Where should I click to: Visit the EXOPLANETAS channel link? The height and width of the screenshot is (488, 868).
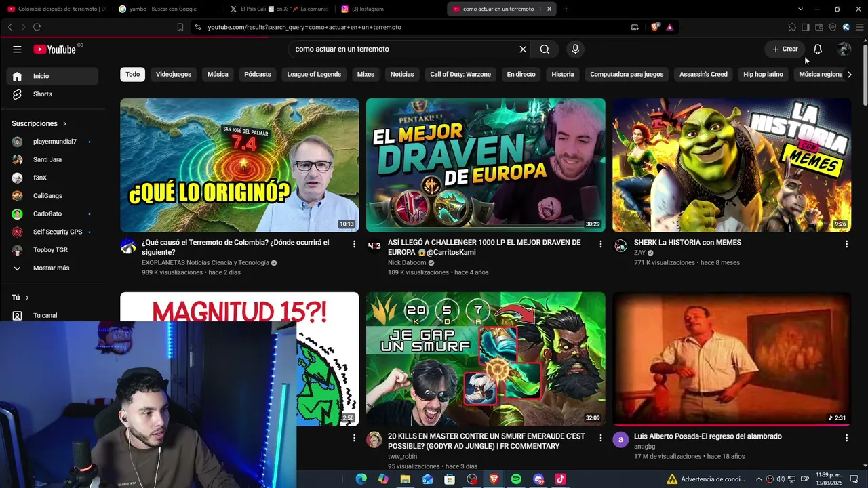tap(205, 263)
